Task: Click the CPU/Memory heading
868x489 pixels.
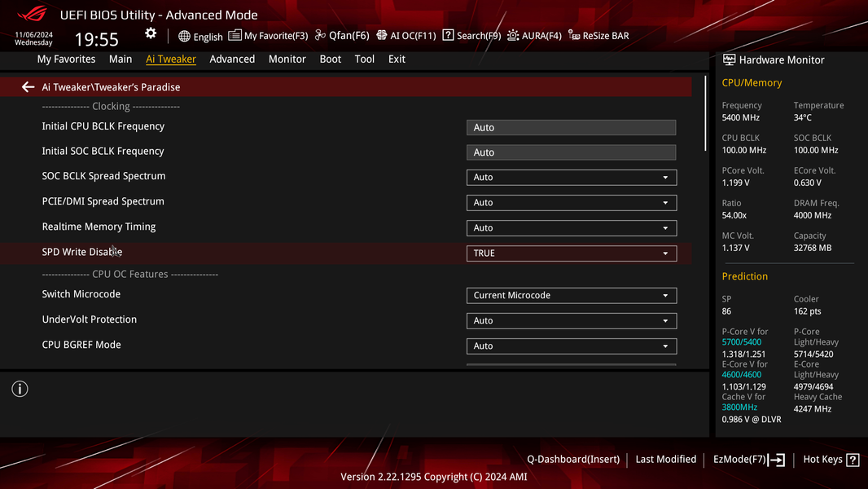Action: (x=752, y=82)
